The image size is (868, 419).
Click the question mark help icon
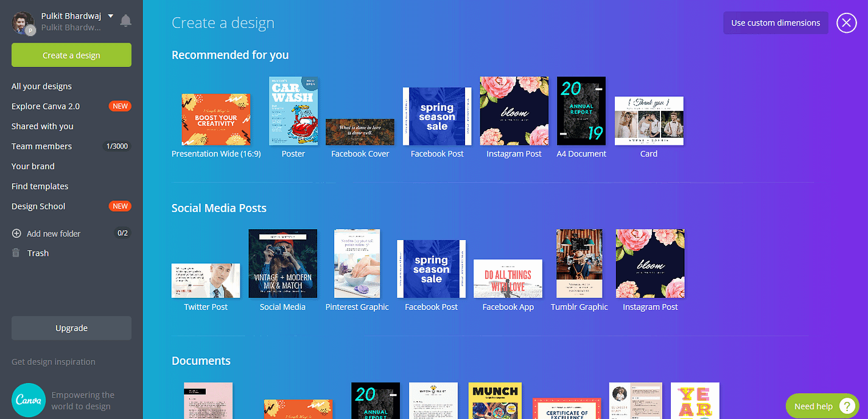point(847,406)
